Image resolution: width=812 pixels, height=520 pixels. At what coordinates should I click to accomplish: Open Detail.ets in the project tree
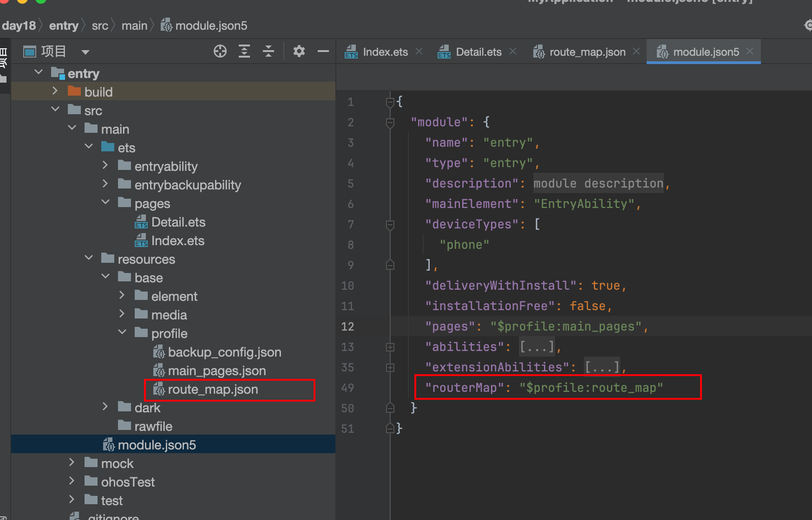click(178, 222)
